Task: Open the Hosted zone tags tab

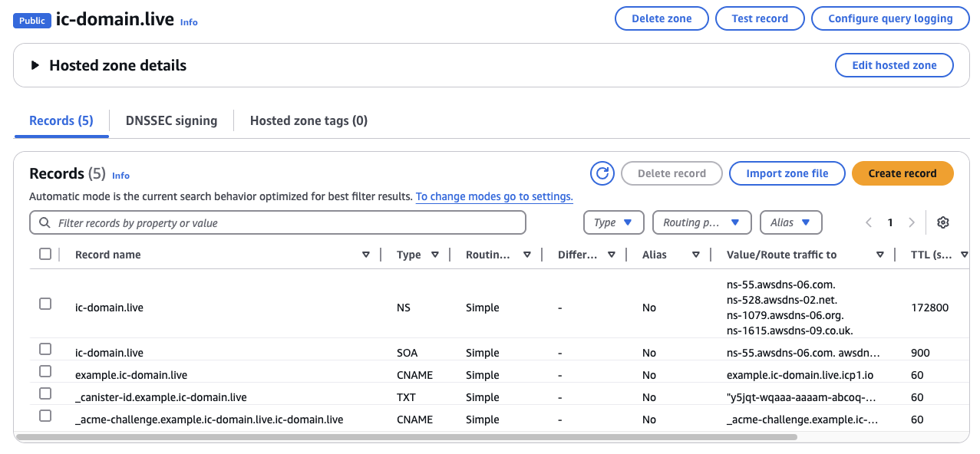Action: click(x=308, y=120)
